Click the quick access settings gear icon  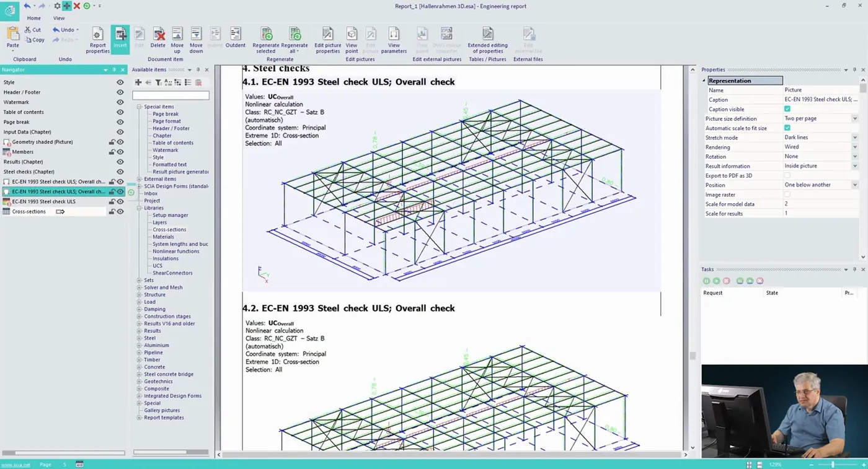57,6
